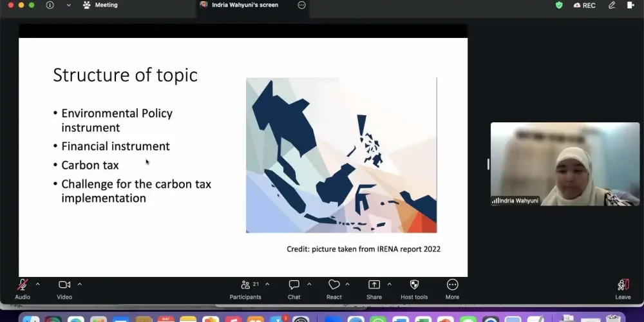The image size is (644, 322).
Task: Click the REC recording indicator
Action: tap(585, 5)
